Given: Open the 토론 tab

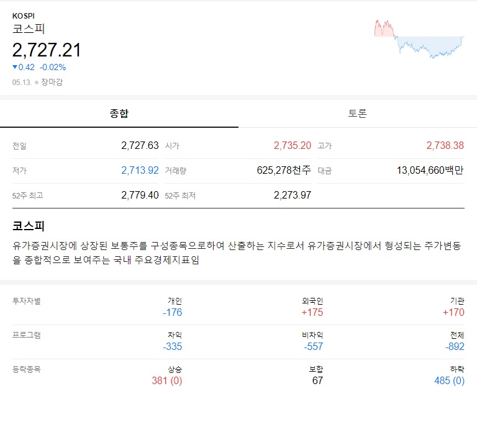Looking at the screenshot, I should (x=358, y=114).
